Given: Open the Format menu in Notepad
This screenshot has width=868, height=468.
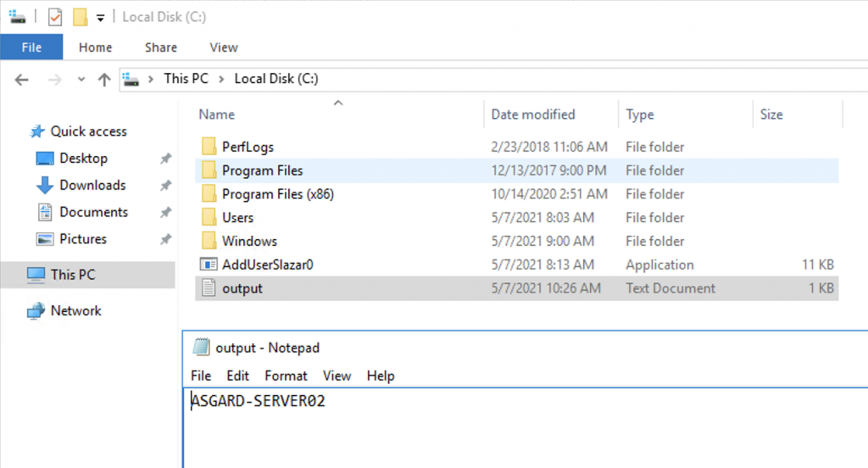Looking at the screenshot, I should click(x=286, y=376).
